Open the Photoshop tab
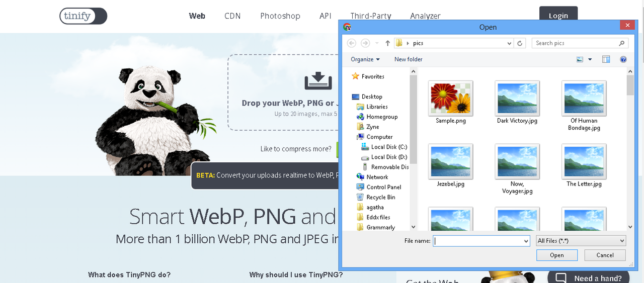644x283 pixels. 280,16
